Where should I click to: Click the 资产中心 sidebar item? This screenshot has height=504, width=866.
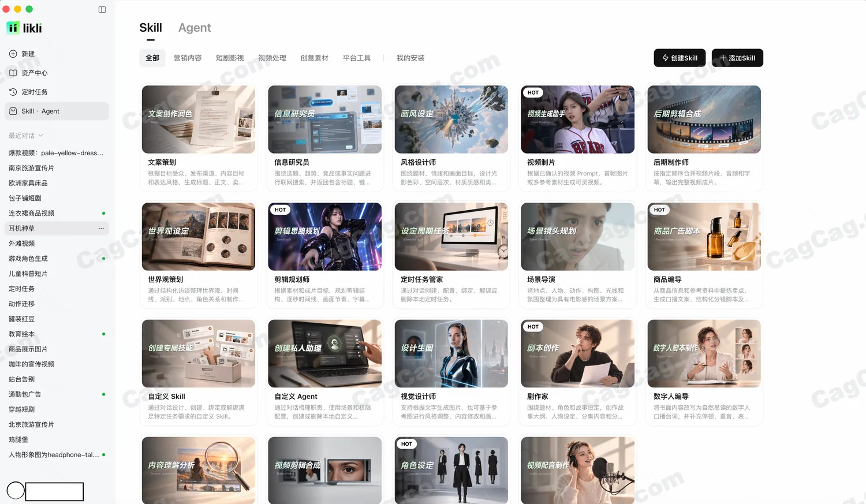click(x=57, y=73)
